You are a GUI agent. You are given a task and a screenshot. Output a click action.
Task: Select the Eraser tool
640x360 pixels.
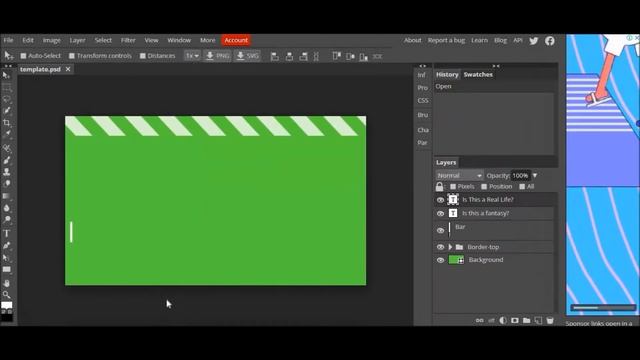click(6, 184)
